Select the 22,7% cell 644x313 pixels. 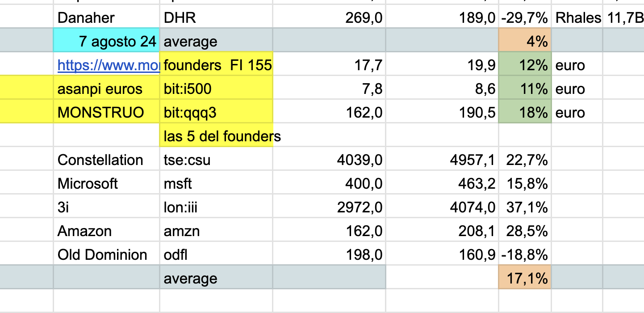[525, 160]
